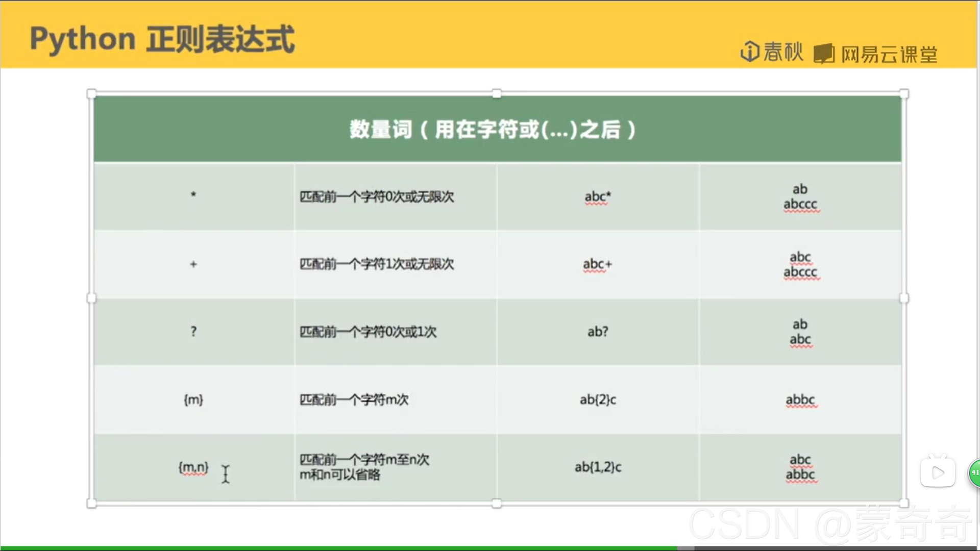The height and width of the screenshot is (551, 980).
Task: Select the ? symbol cell
Action: click(x=194, y=332)
